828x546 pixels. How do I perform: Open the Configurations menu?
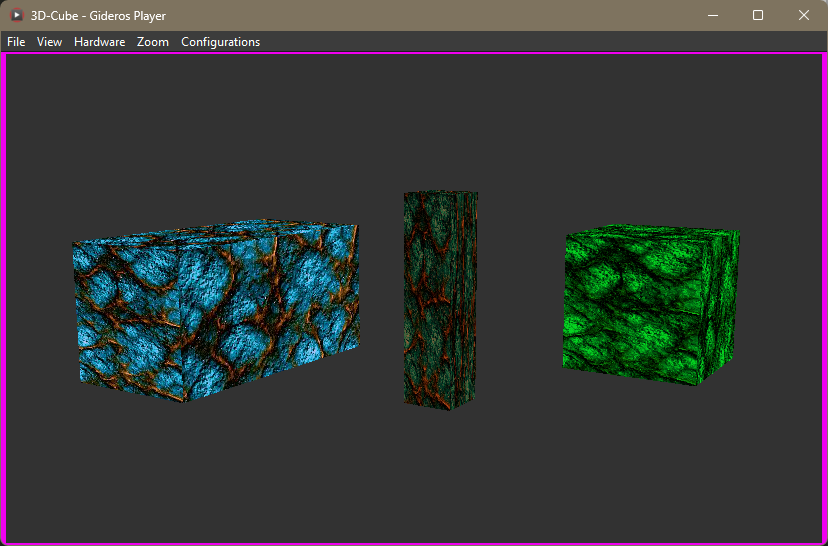click(220, 42)
